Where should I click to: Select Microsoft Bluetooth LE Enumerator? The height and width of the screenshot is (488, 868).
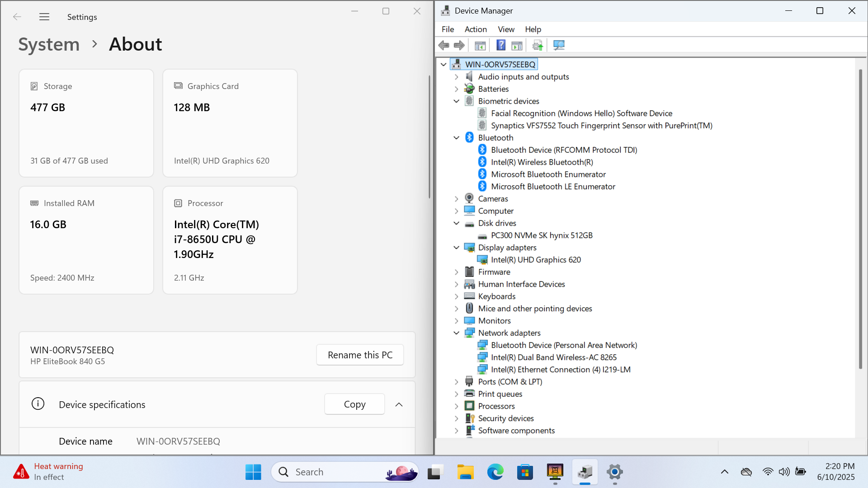(x=553, y=187)
